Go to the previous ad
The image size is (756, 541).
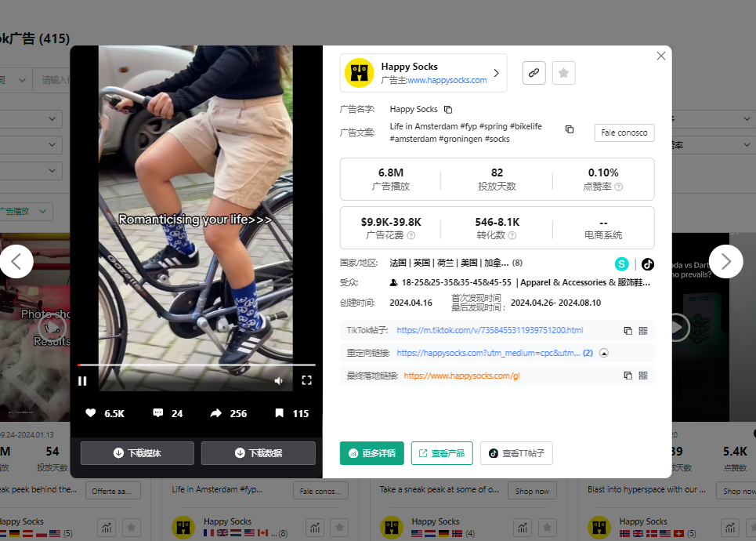point(16,262)
